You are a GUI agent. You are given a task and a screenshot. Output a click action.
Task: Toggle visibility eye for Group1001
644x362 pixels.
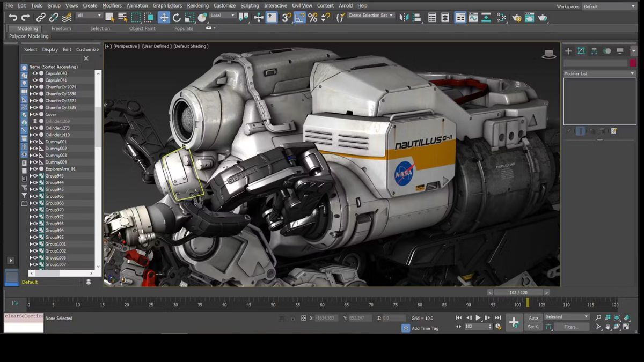pos(35,244)
